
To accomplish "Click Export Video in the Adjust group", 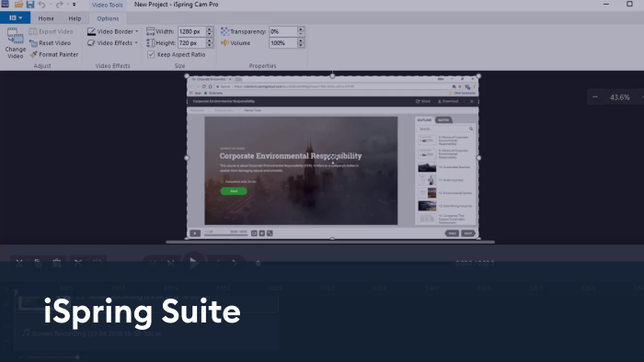I will (x=52, y=31).
